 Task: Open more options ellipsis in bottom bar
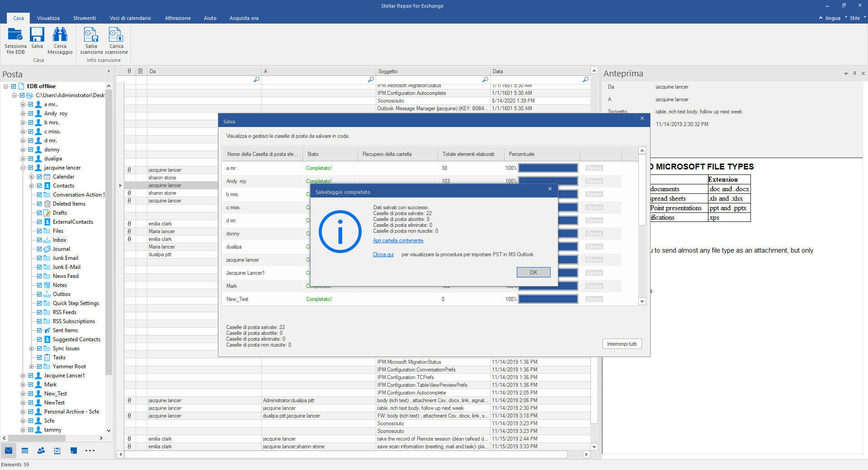click(x=90, y=451)
